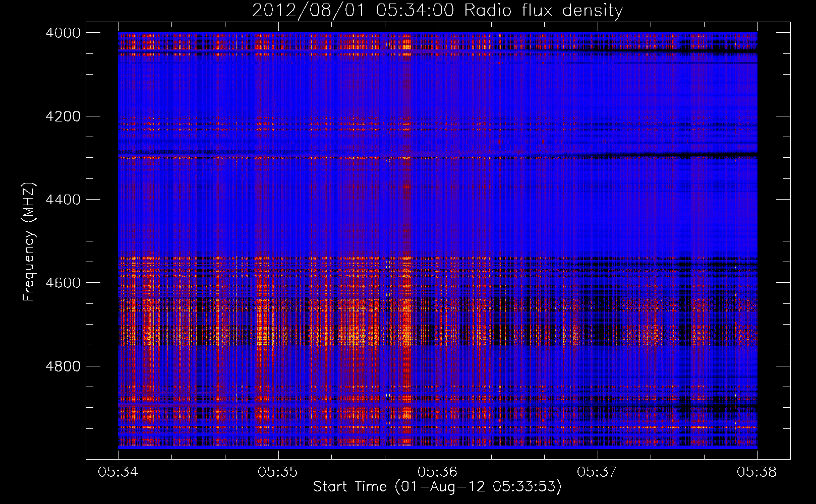This screenshot has height=504, width=816.
Task: Click the plot title "2012/08/01 05:34:00 Radio flux density"
Action: [437, 11]
